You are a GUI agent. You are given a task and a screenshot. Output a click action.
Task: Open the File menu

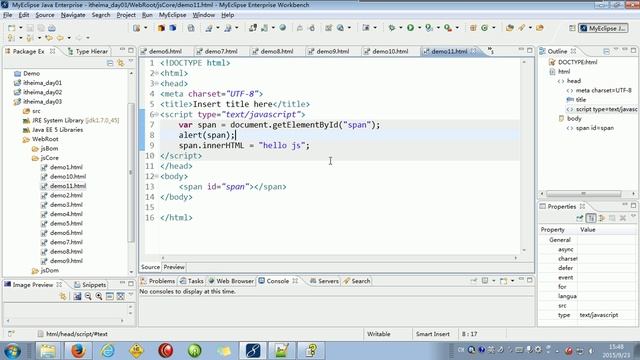coord(7,15)
